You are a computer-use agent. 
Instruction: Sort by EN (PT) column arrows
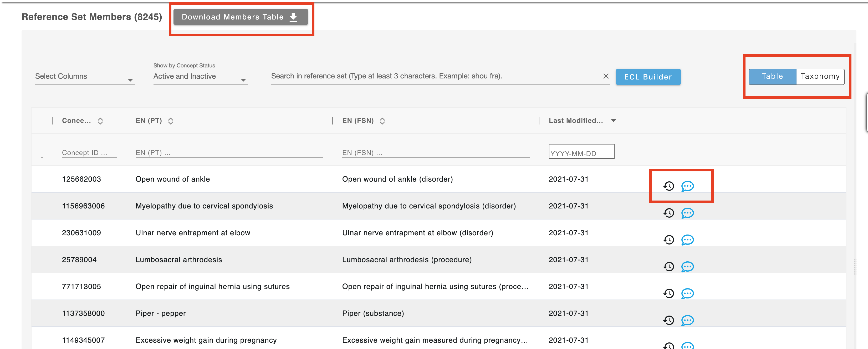pos(171,121)
